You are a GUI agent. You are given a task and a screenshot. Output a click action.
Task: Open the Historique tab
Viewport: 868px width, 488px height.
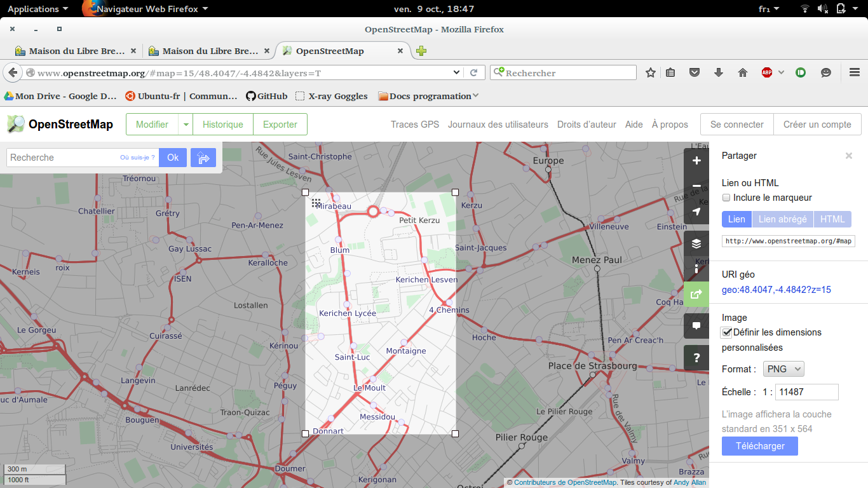coord(223,125)
